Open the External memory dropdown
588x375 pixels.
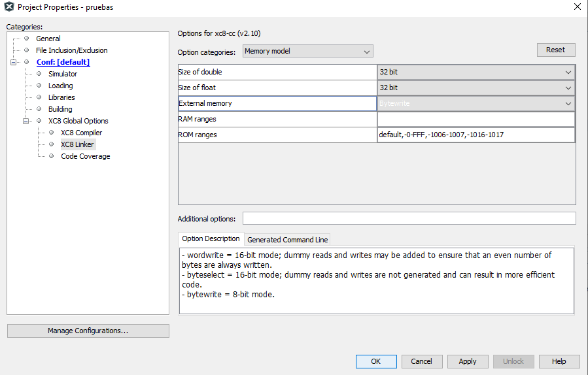(x=476, y=103)
